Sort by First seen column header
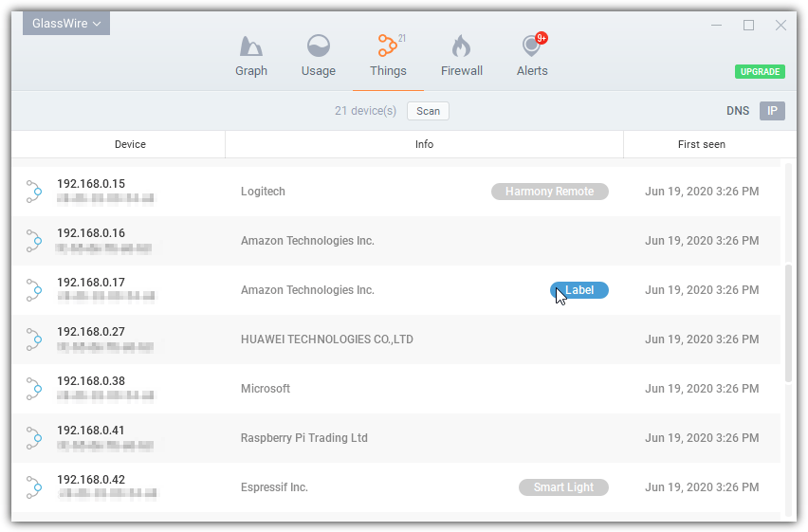Viewport: 808px width, 532px height. [702, 144]
